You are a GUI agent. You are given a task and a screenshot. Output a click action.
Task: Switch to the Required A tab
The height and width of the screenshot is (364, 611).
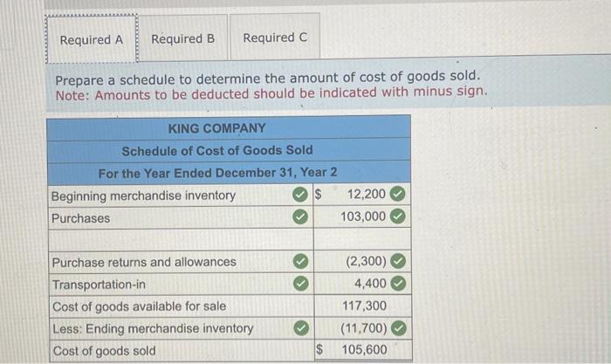pos(91,39)
